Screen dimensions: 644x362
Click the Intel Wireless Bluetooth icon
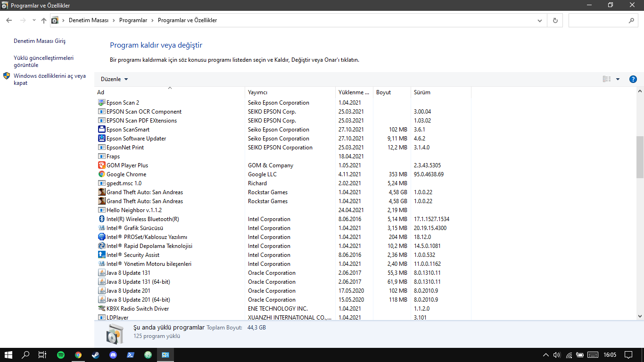[x=101, y=219]
